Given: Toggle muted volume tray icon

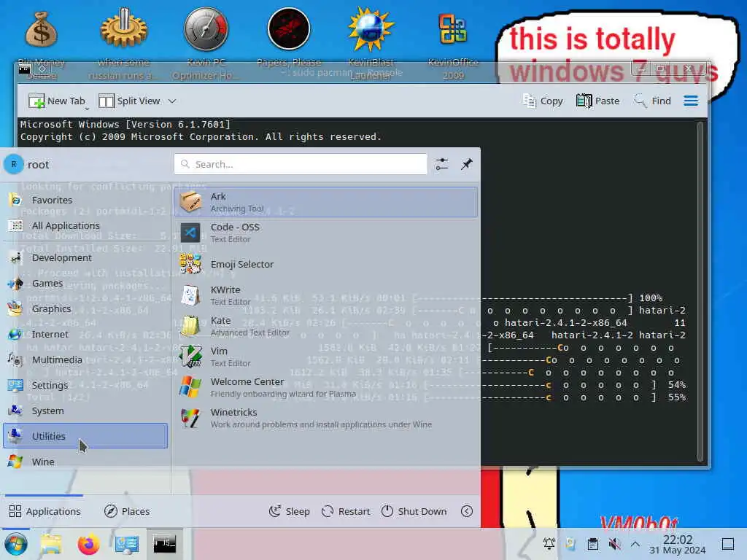Looking at the screenshot, I should 614,544.
